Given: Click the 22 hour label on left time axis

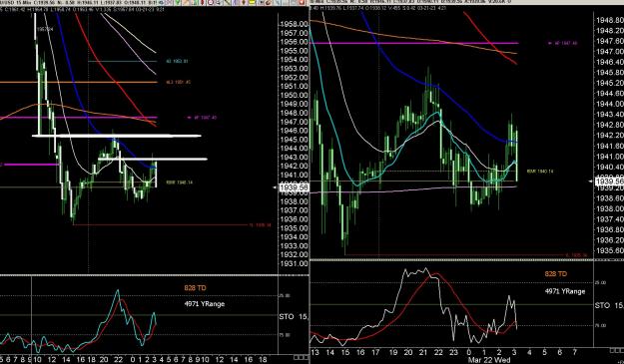Looking at the screenshot, I should click(x=118, y=360).
